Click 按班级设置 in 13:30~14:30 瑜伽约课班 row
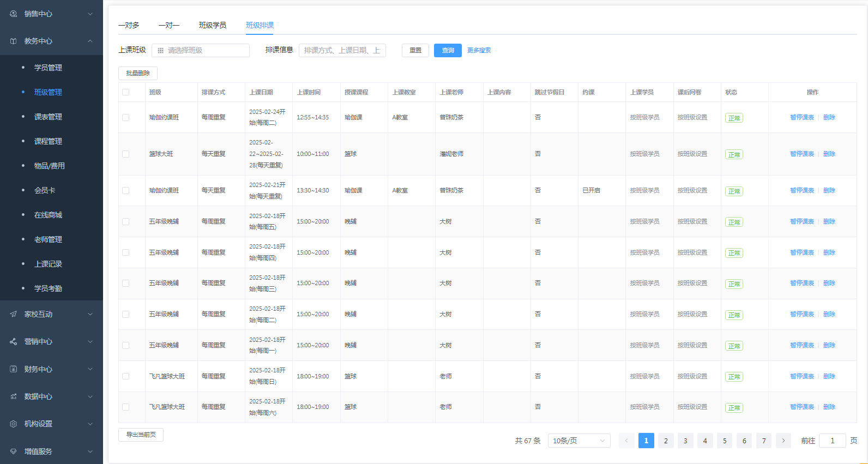The image size is (868, 464). 692,190
